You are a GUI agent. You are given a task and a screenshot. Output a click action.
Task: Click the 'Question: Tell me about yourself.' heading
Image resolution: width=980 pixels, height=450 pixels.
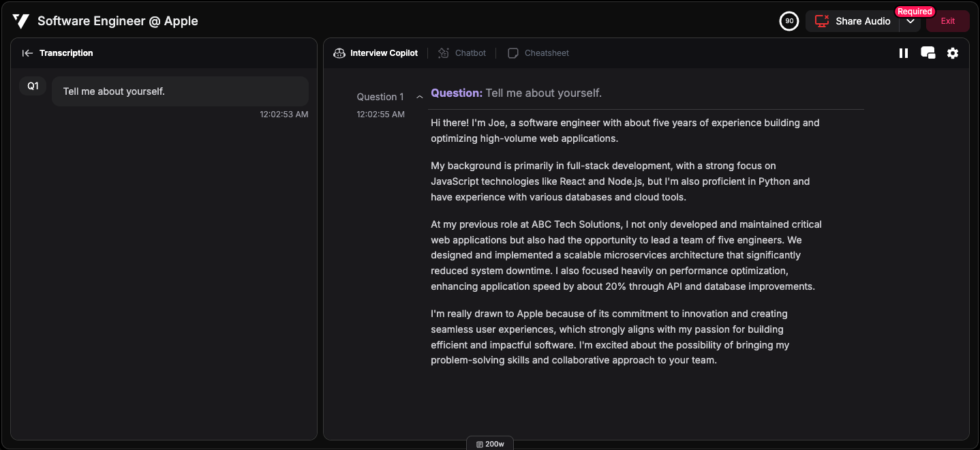(516, 93)
